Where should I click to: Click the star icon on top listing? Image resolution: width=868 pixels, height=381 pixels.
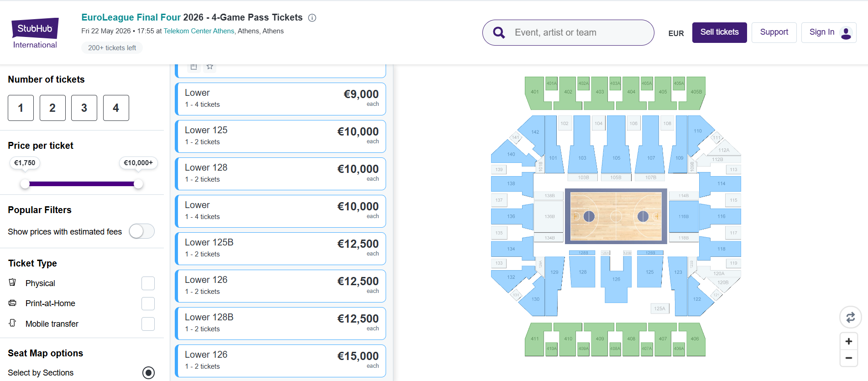click(x=210, y=67)
